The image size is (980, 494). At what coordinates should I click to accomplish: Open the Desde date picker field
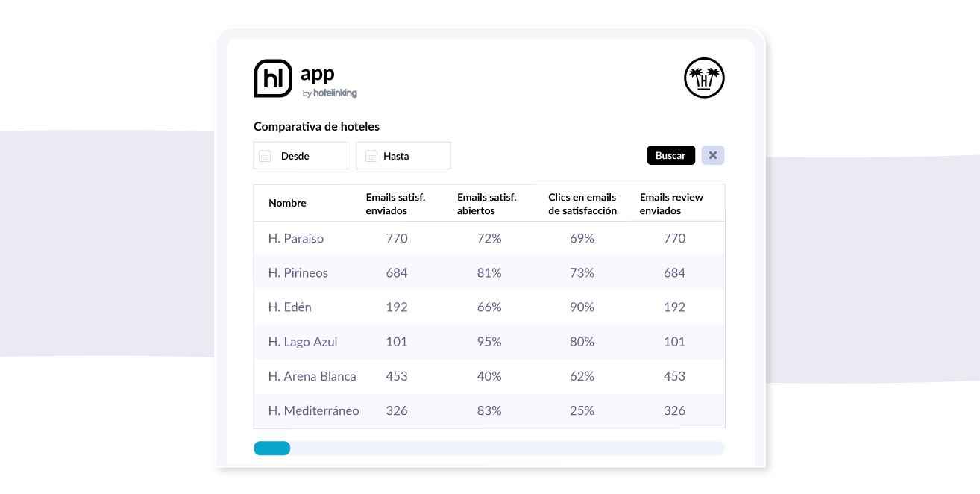301,156
